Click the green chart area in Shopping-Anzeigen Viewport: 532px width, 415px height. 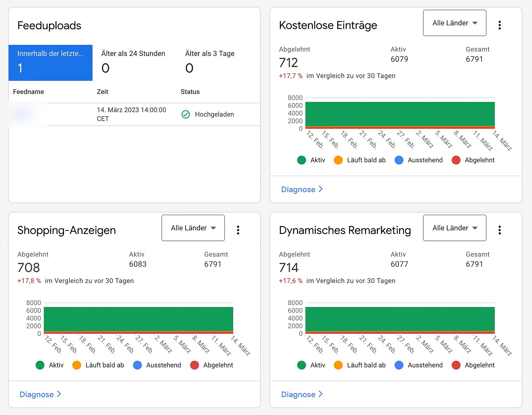(x=138, y=319)
